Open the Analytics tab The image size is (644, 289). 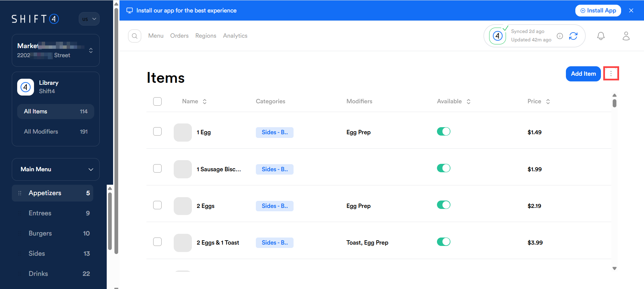(x=235, y=36)
